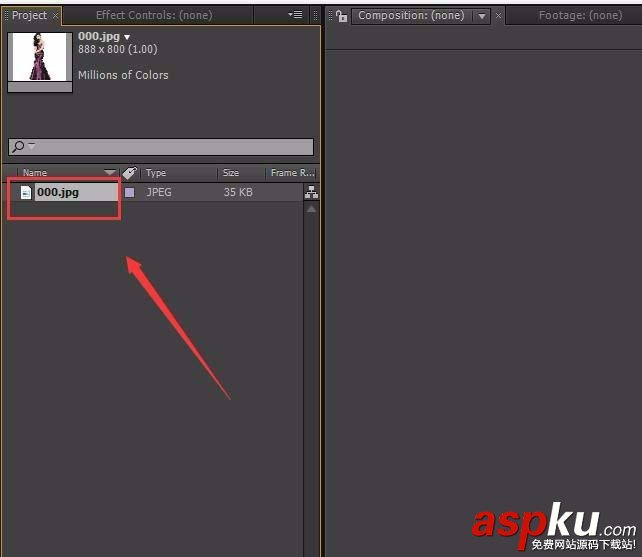Open the Composition (none) tab

411,16
